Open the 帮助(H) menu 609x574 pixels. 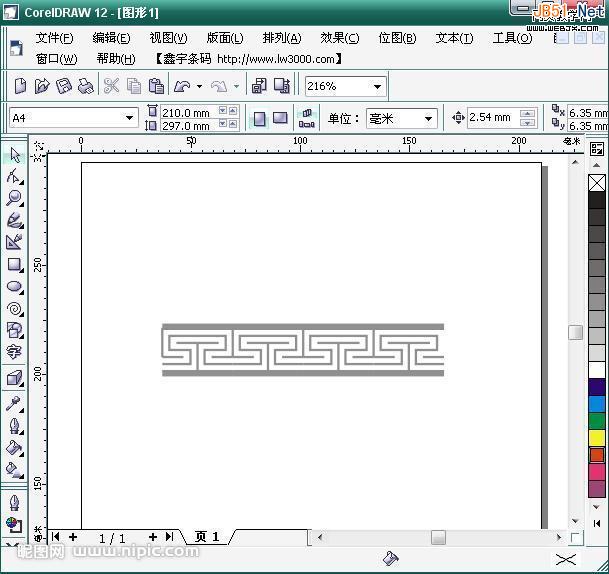[x=116, y=59]
